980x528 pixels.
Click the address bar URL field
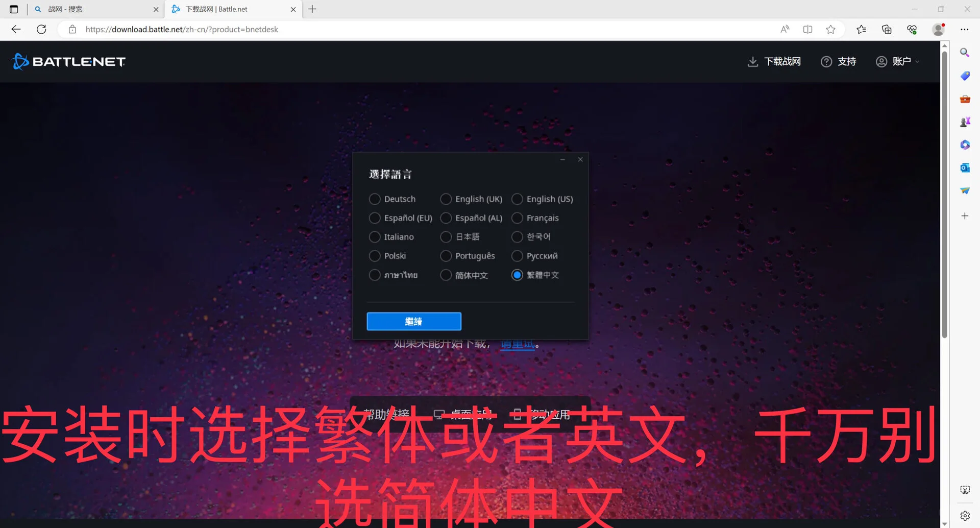point(419,29)
